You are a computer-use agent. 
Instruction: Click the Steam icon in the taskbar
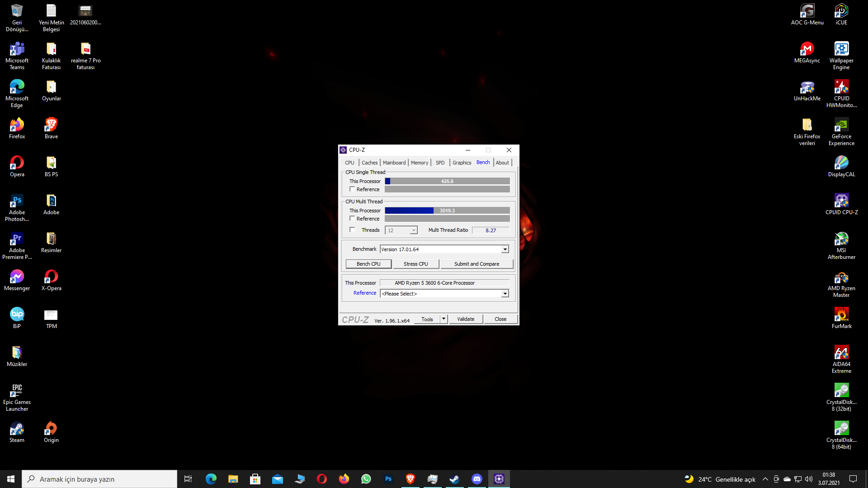click(454, 479)
